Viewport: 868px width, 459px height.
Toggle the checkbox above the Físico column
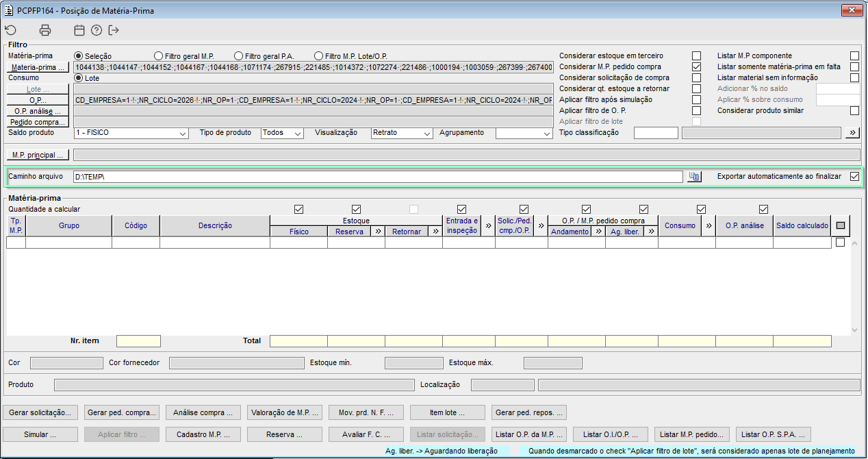coord(298,209)
